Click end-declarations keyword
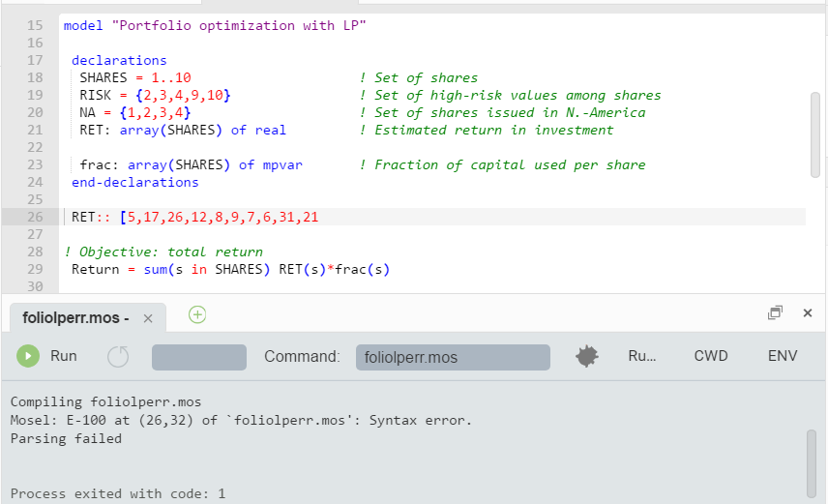The height and width of the screenshot is (504, 828). [135, 182]
